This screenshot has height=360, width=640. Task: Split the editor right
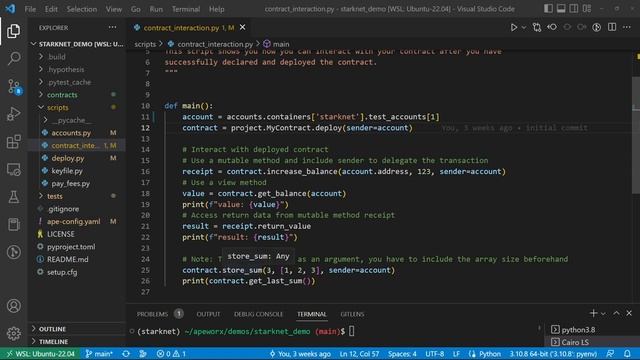[612, 27]
